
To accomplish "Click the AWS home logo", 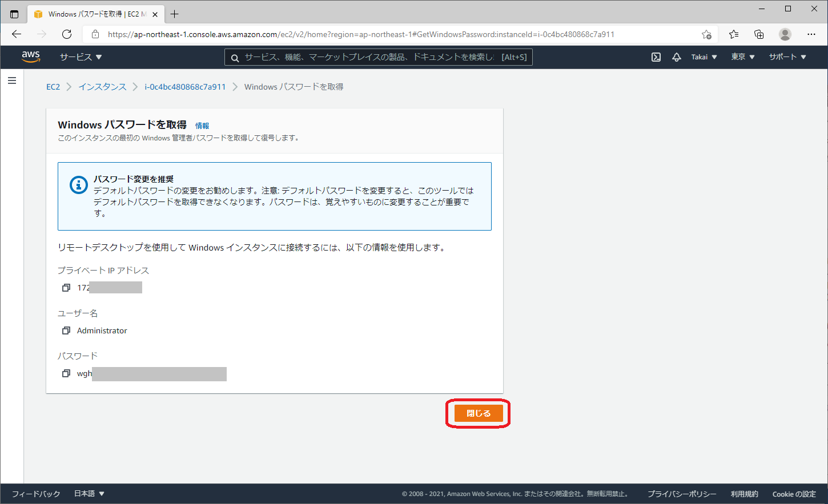I will pos(30,57).
